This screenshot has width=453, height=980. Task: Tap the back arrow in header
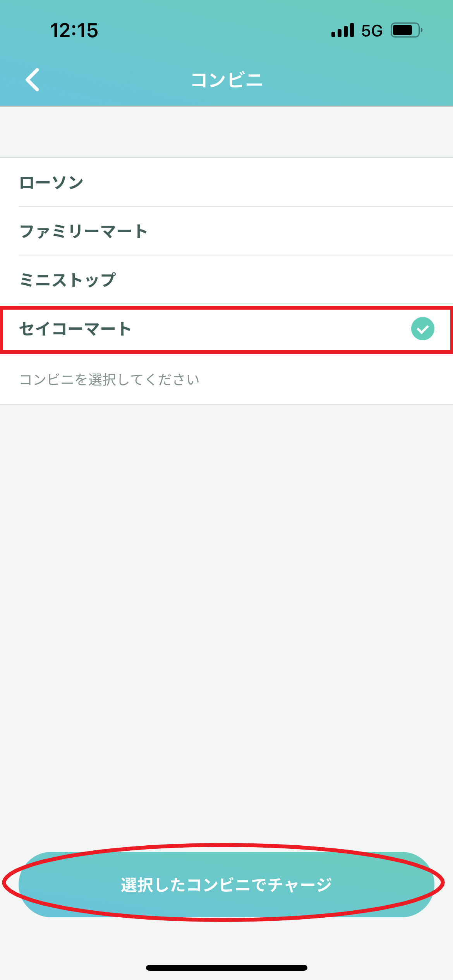click(x=33, y=80)
